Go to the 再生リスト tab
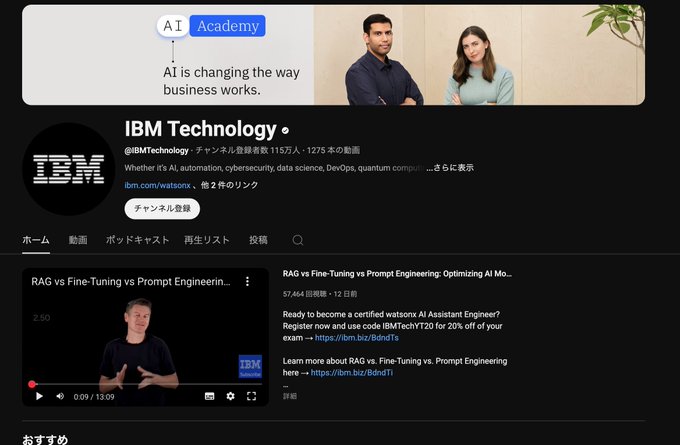 point(207,240)
